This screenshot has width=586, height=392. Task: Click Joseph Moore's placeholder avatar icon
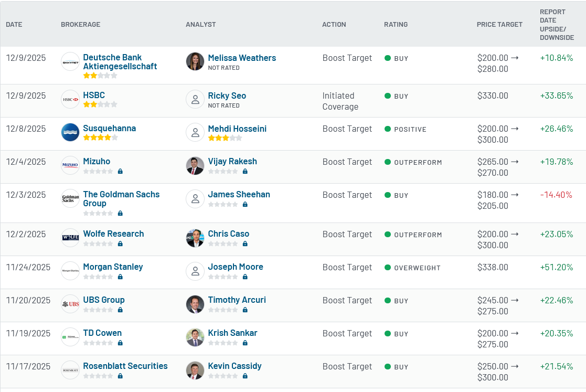coord(195,271)
